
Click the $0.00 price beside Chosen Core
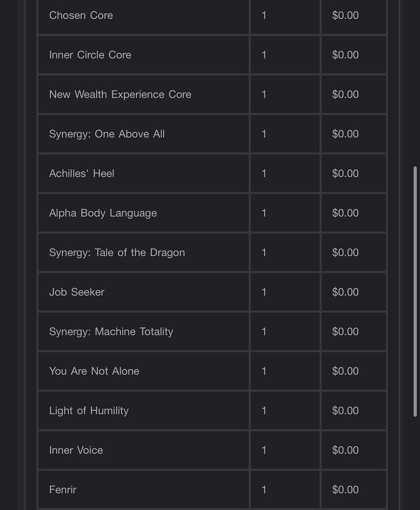pyautogui.click(x=345, y=15)
